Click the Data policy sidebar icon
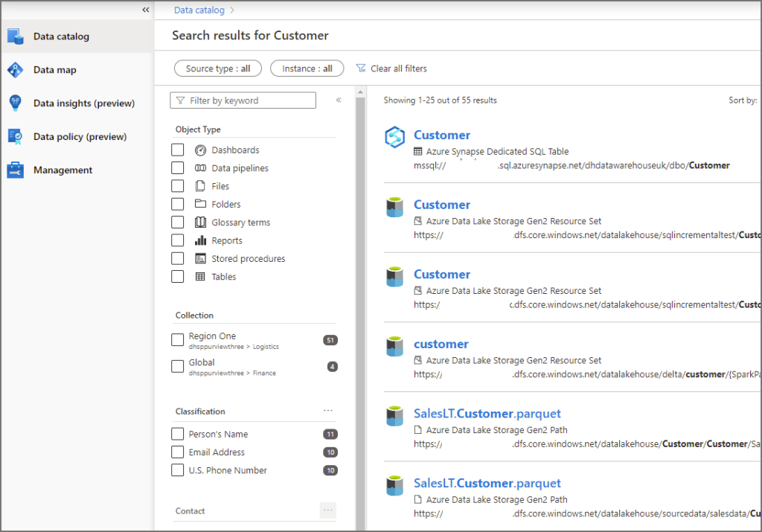 pyautogui.click(x=16, y=136)
